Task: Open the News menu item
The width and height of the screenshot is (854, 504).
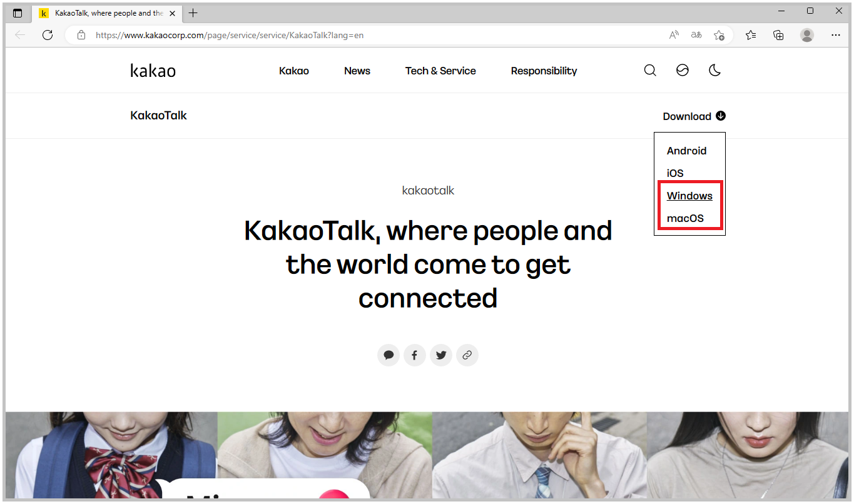Action: point(357,71)
